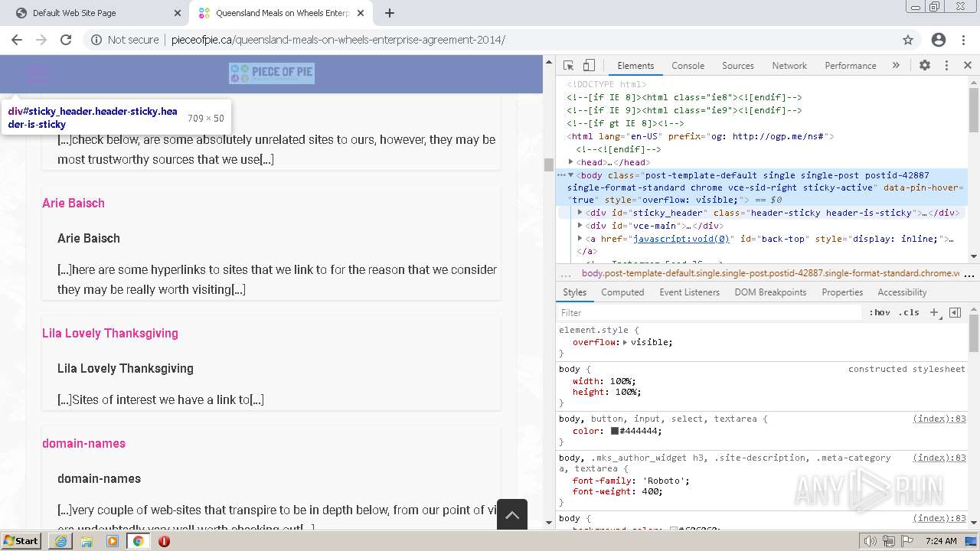The width and height of the screenshot is (980, 551).
Task: Click the back-to-top arrow button
Action: click(x=512, y=514)
